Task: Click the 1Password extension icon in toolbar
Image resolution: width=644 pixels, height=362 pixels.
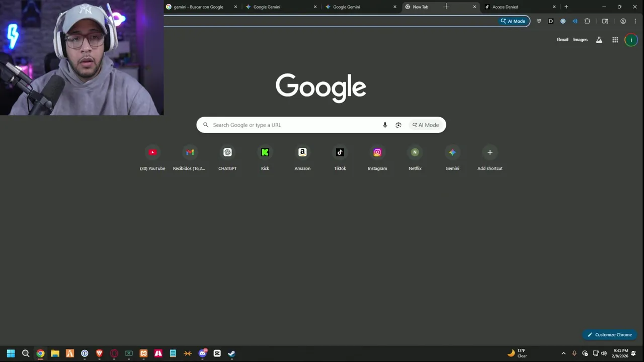Action: click(x=563, y=21)
